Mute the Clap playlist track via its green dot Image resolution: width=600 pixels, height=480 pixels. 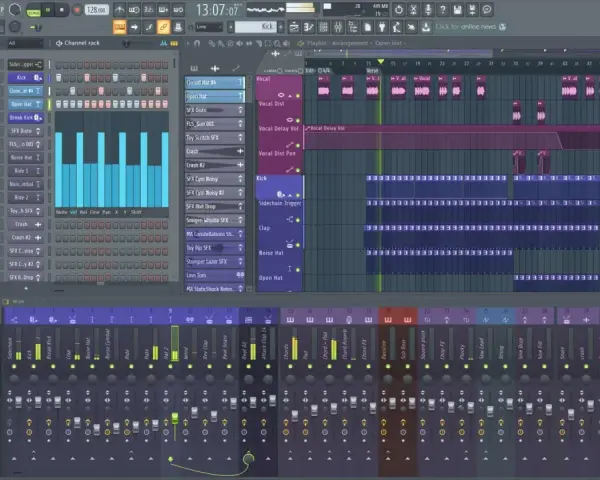(298, 245)
